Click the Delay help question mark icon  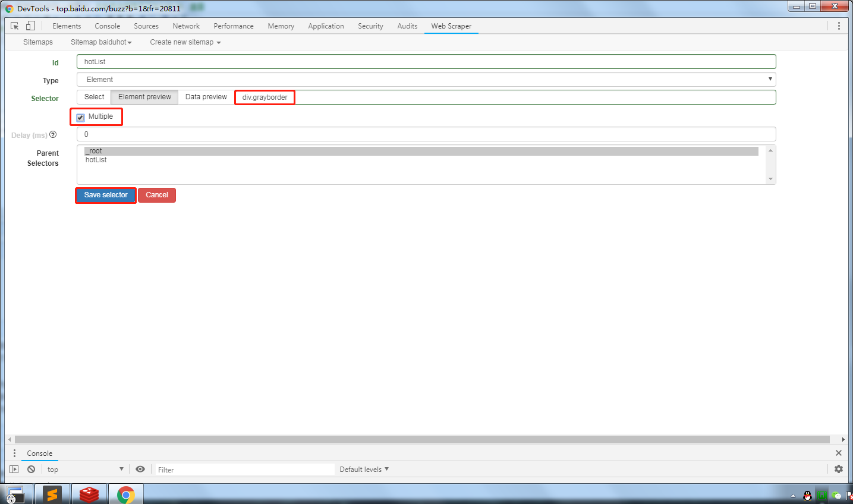click(53, 135)
